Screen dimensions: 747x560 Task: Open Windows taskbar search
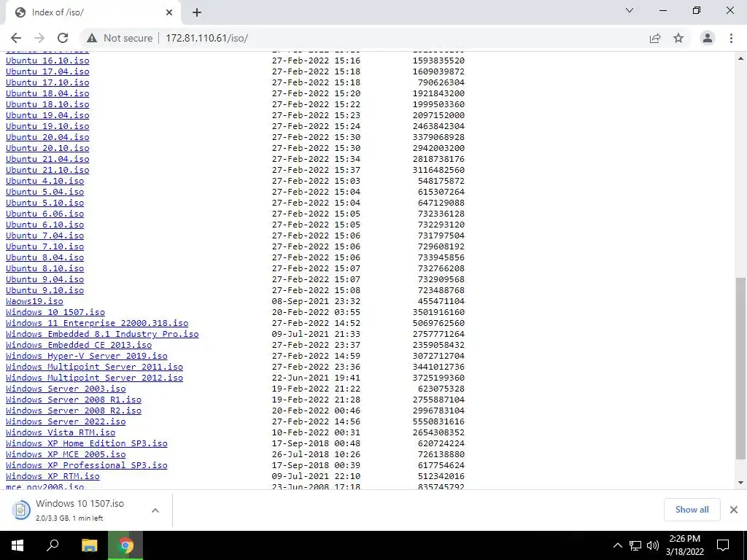point(53,545)
